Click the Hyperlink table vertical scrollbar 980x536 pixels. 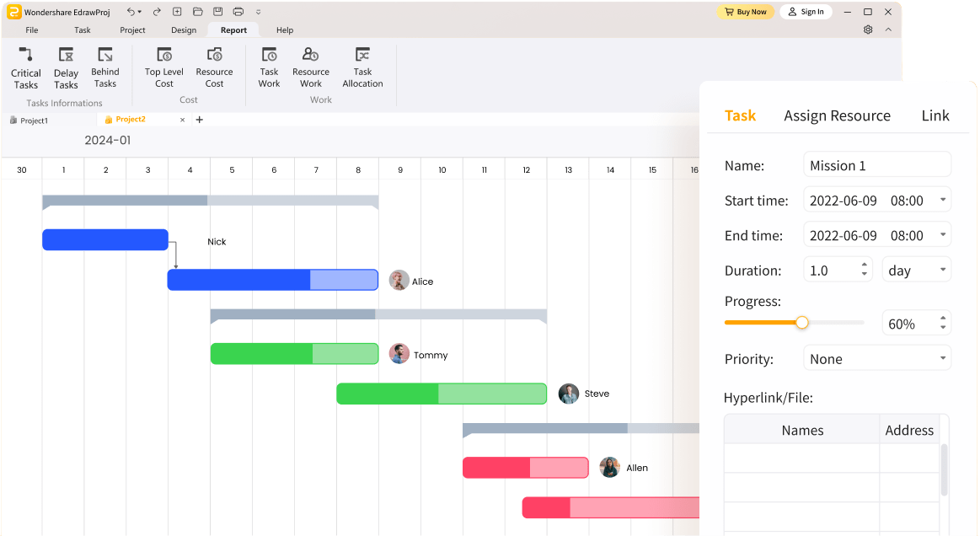(944, 469)
